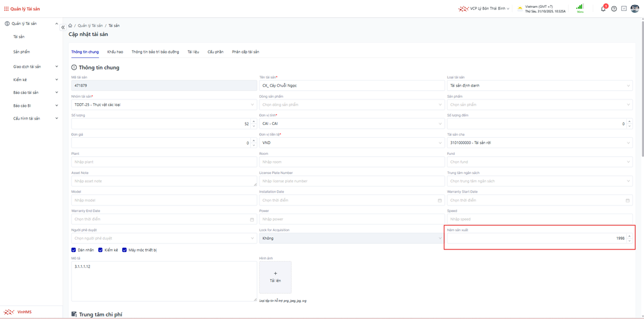Switch to the Khấu hao tab
The height and width of the screenshot is (319, 644).
[x=115, y=52]
